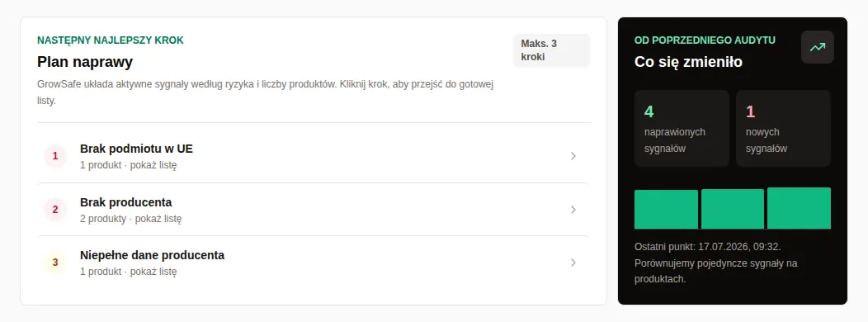Click the trend arrow icon in audit panel
Image resolution: width=868 pixels, height=322 pixels.
[817, 47]
